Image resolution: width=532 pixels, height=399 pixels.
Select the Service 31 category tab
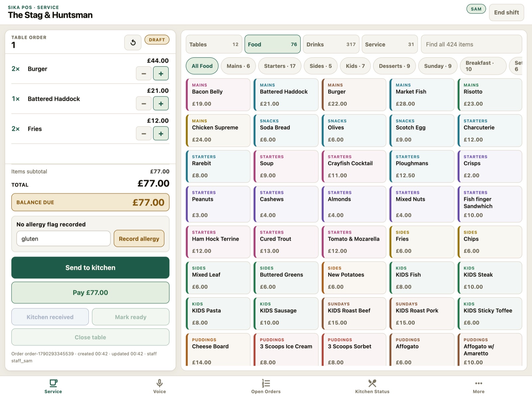pyautogui.click(x=389, y=44)
